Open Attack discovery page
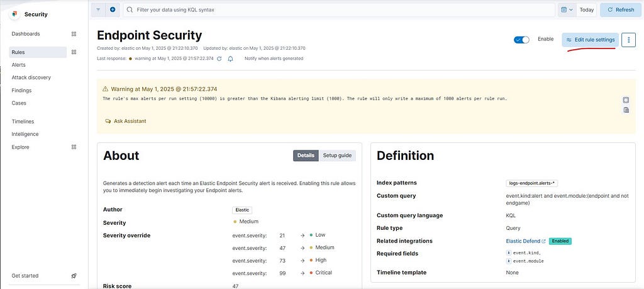This screenshot has height=289, width=644. (31, 77)
